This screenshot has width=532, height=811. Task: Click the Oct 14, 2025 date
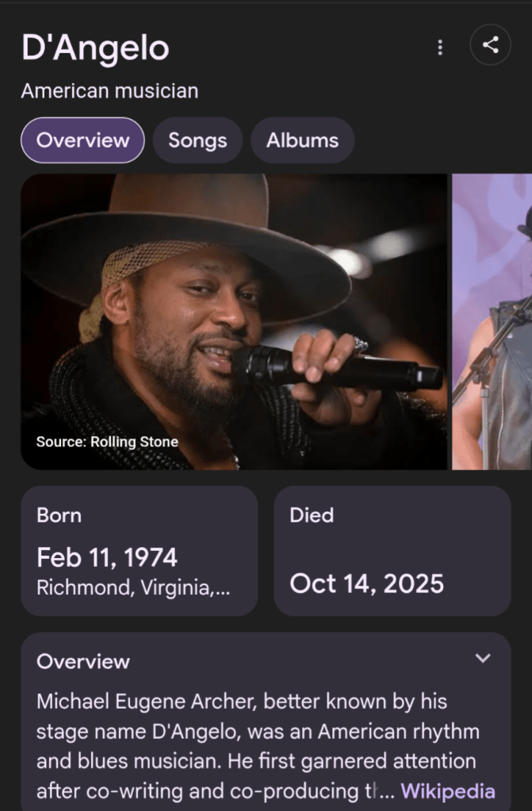tap(366, 584)
